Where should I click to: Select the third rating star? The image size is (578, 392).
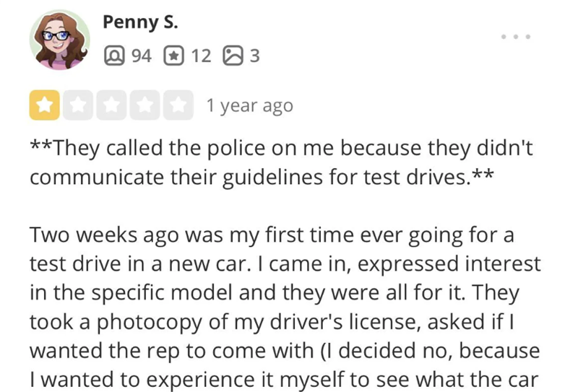coord(111,105)
